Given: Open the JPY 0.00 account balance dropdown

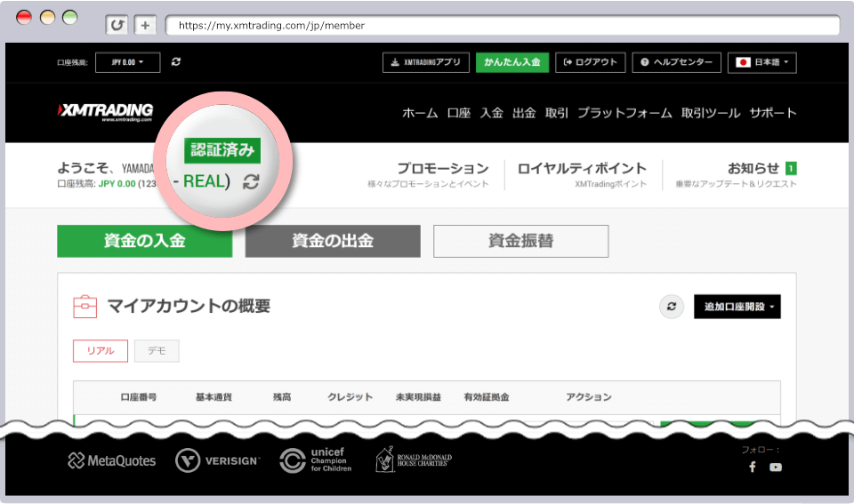Looking at the screenshot, I should (x=127, y=62).
